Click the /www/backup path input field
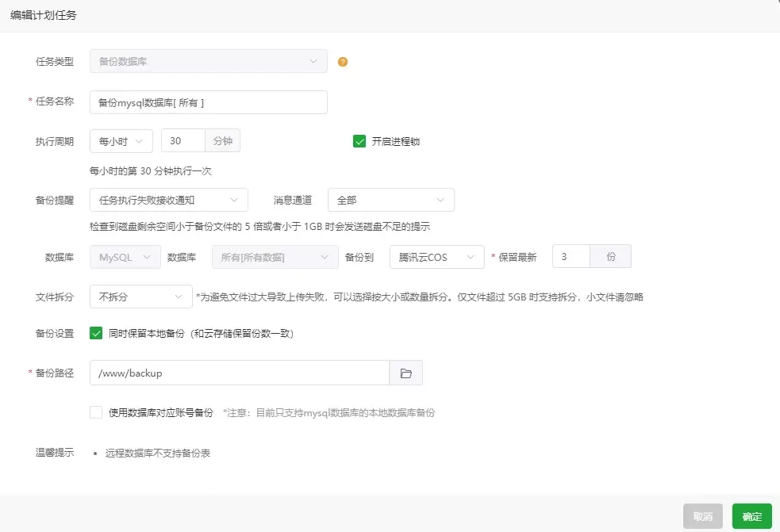Image resolution: width=780 pixels, height=532 pixels. tap(238, 373)
